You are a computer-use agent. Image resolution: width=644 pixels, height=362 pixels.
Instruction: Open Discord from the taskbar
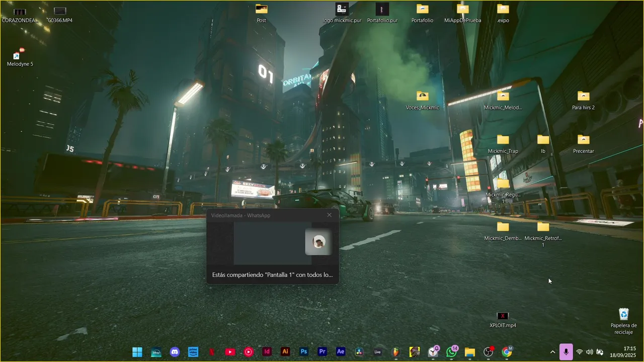click(x=175, y=352)
